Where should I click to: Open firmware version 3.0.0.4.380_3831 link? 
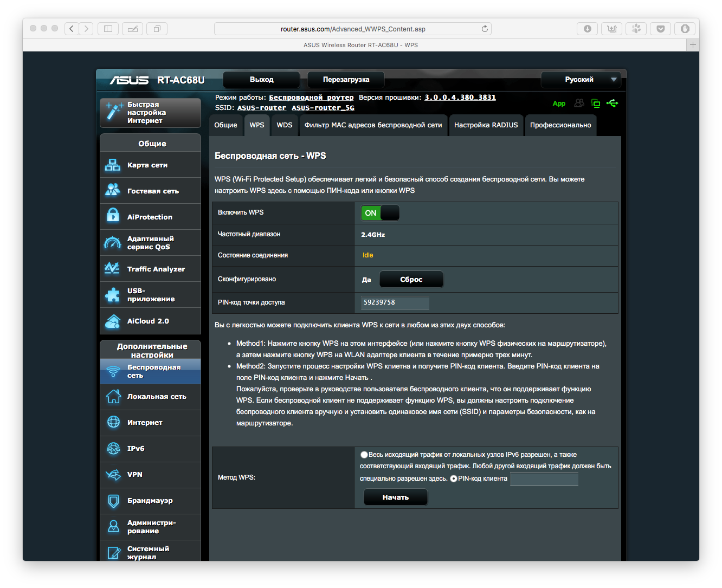tap(460, 98)
